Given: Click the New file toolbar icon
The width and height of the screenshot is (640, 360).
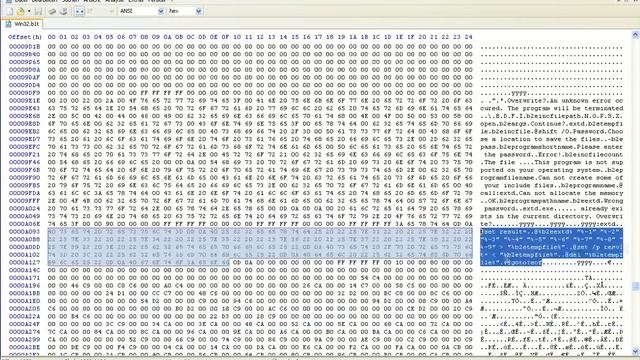Looking at the screenshot, I should click(x=10, y=11).
